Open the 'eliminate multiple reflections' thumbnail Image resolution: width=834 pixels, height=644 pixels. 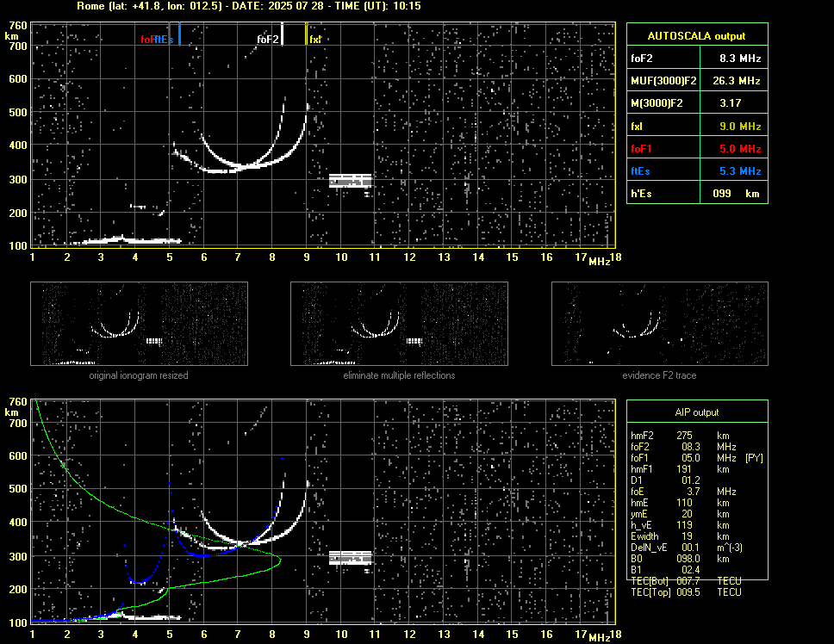pos(399,324)
